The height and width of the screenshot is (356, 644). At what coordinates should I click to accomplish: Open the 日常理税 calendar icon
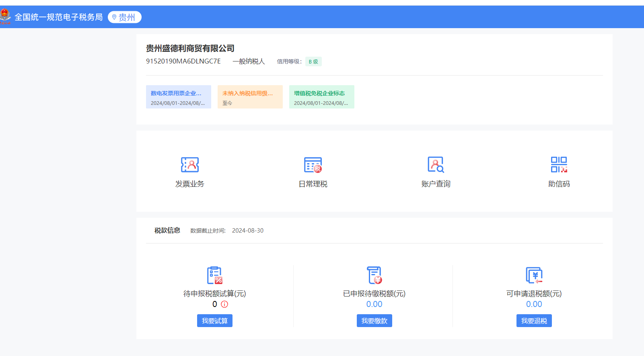point(313,165)
